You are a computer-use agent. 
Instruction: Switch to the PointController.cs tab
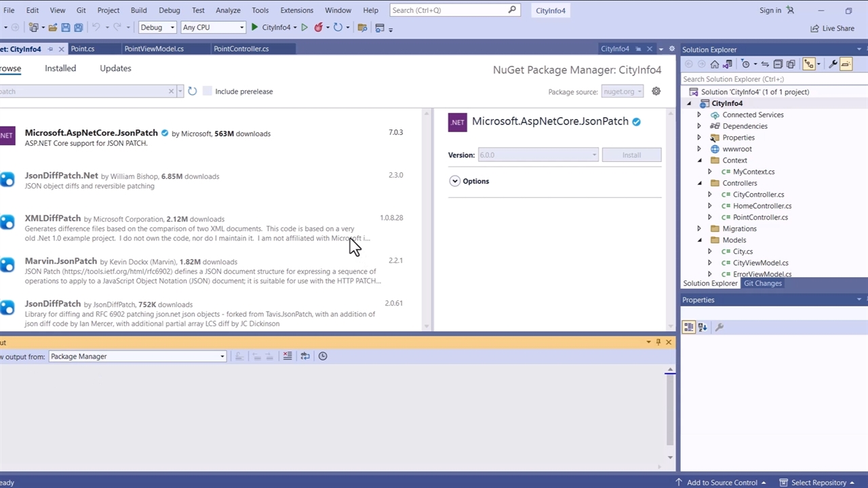241,49
